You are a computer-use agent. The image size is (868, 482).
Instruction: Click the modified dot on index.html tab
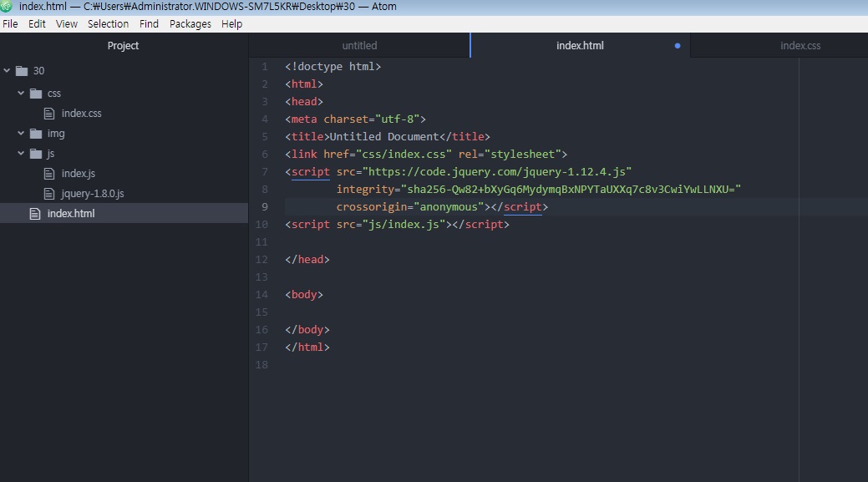click(x=677, y=46)
